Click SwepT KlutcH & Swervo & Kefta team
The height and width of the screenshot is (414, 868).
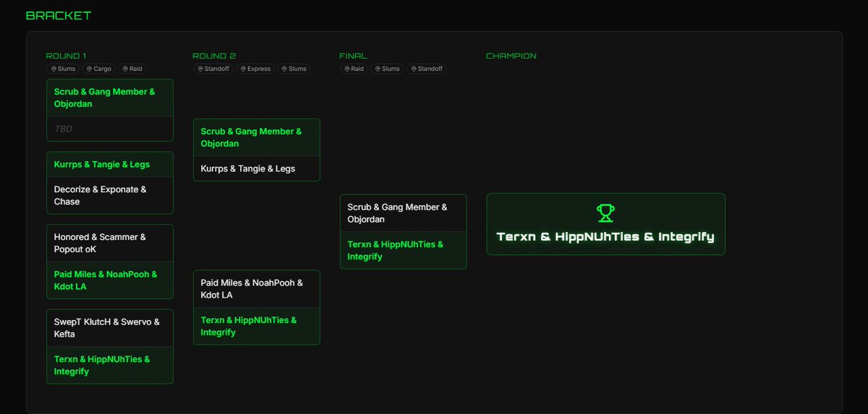[110, 328]
